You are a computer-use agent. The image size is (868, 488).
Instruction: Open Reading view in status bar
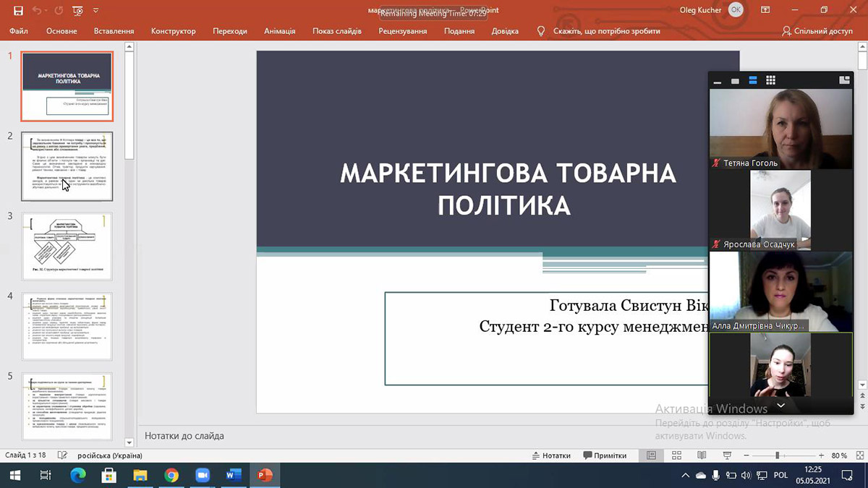point(701,455)
